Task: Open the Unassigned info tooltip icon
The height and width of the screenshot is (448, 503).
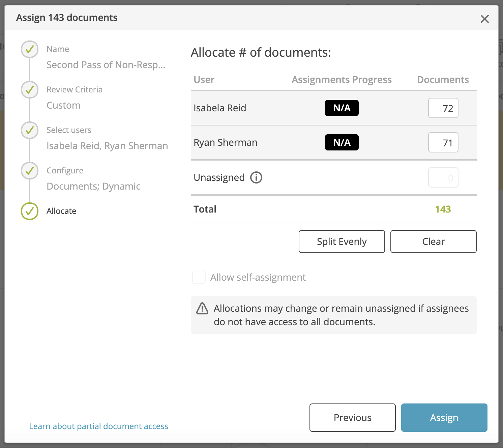Action: pyautogui.click(x=256, y=177)
